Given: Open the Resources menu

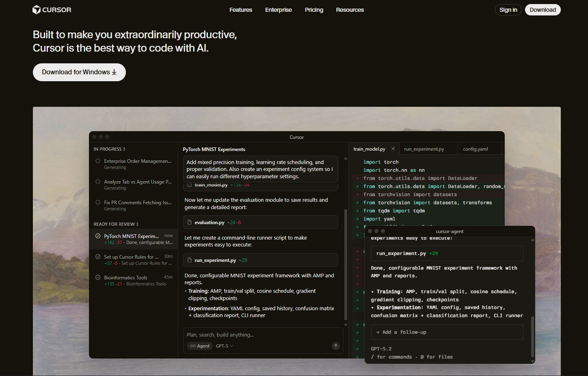Looking at the screenshot, I should coord(350,10).
